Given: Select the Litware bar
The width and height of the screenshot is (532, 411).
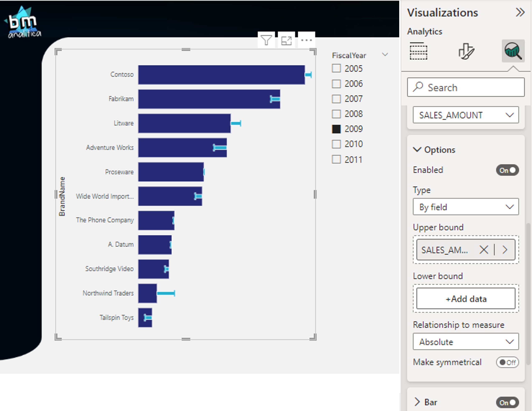Looking at the screenshot, I should pos(184,123).
